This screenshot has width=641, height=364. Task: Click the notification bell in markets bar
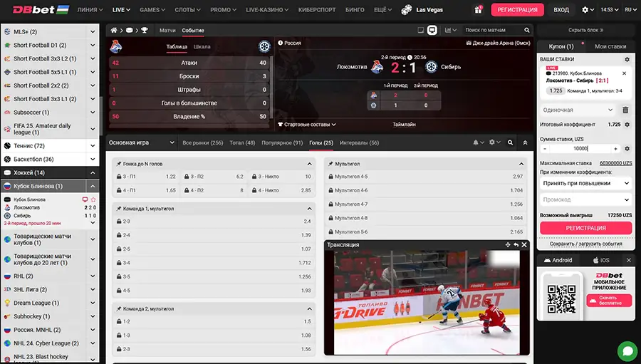(x=478, y=142)
